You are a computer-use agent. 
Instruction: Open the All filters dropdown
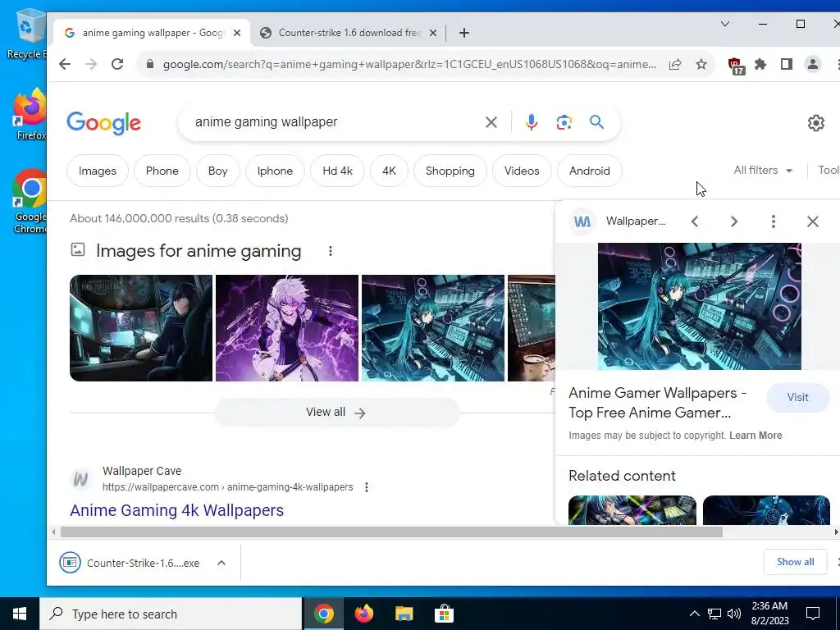(763, 171)
